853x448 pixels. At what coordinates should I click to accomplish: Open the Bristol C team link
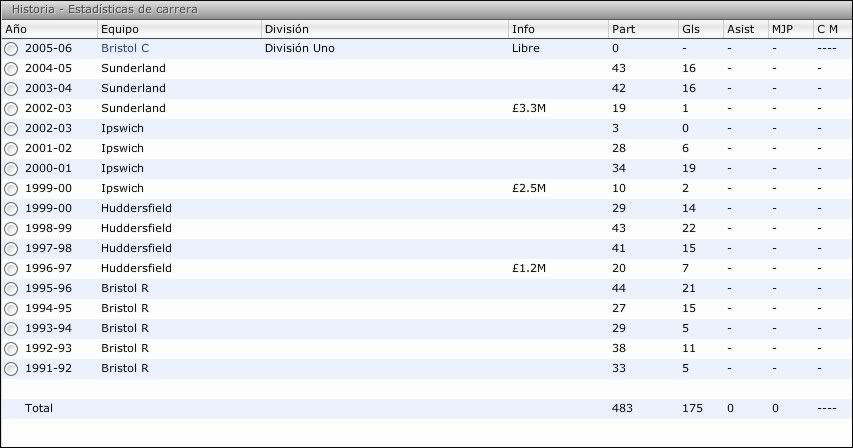(x=125, y=48)
